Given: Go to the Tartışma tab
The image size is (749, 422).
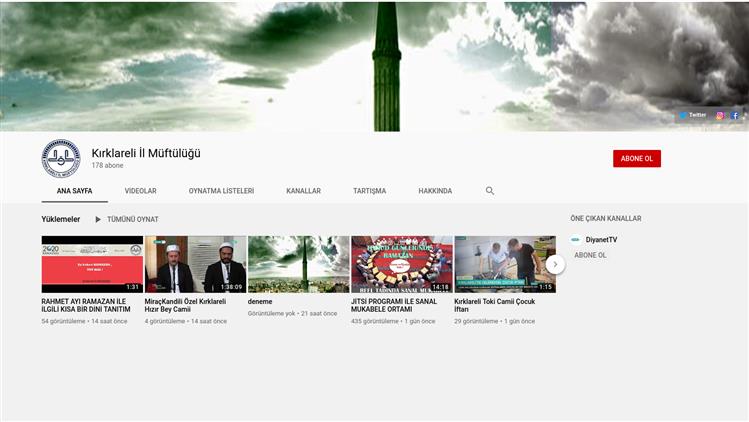Looking at the screenshot, I should pos(369,191).
